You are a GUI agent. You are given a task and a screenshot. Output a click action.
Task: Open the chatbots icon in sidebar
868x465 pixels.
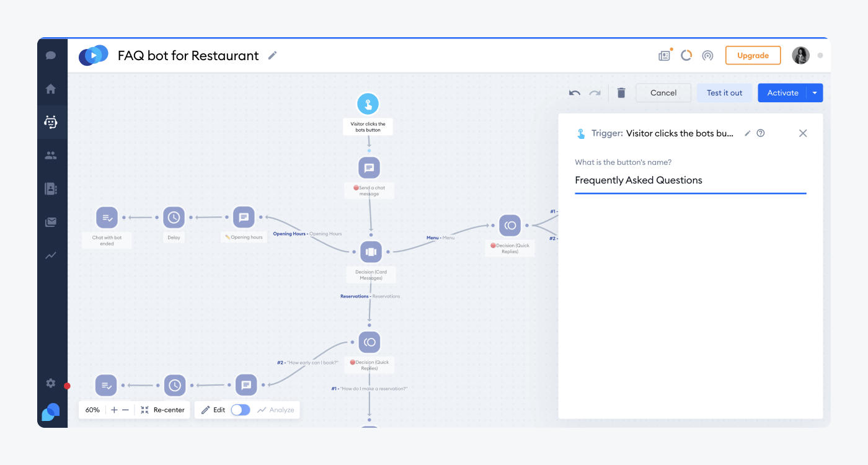pyautogui.click(x=51, y=122)
